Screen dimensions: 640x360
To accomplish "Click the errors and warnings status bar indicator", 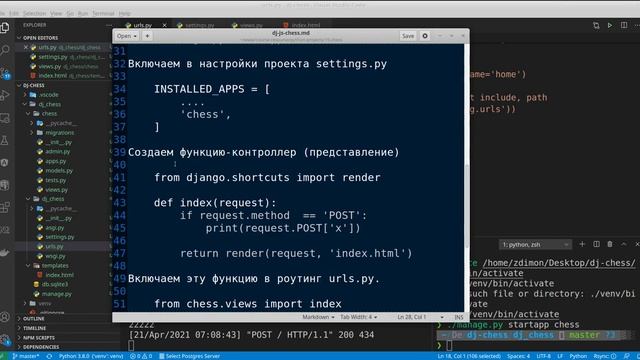I will pos(141,356).
